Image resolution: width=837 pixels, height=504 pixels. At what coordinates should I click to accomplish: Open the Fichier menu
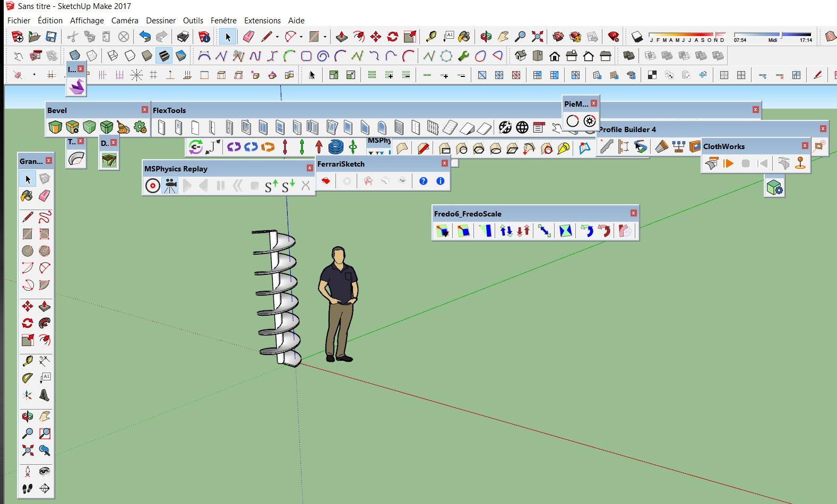coord(19,21)
